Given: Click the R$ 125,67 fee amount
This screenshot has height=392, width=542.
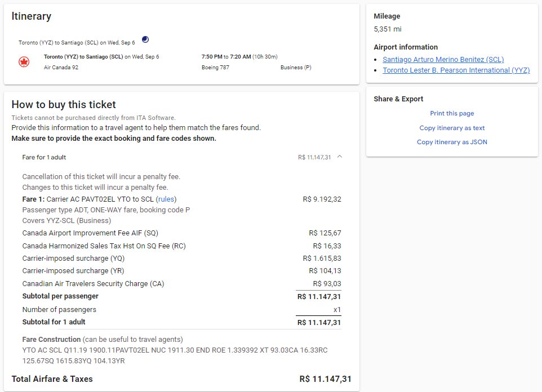Looking at the screenshot, I should pyautogui.click(x=325, y=233).
